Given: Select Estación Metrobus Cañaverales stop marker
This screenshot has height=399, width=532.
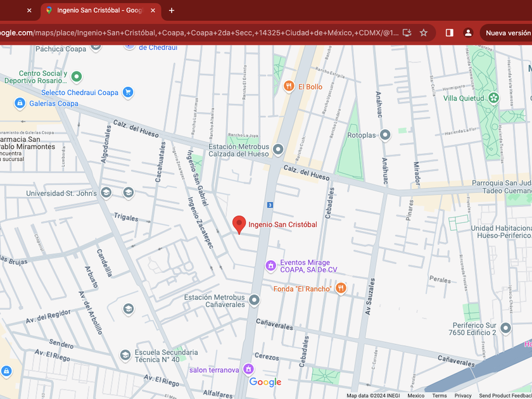Looking at the screenshot, I should tap(255, 300).
